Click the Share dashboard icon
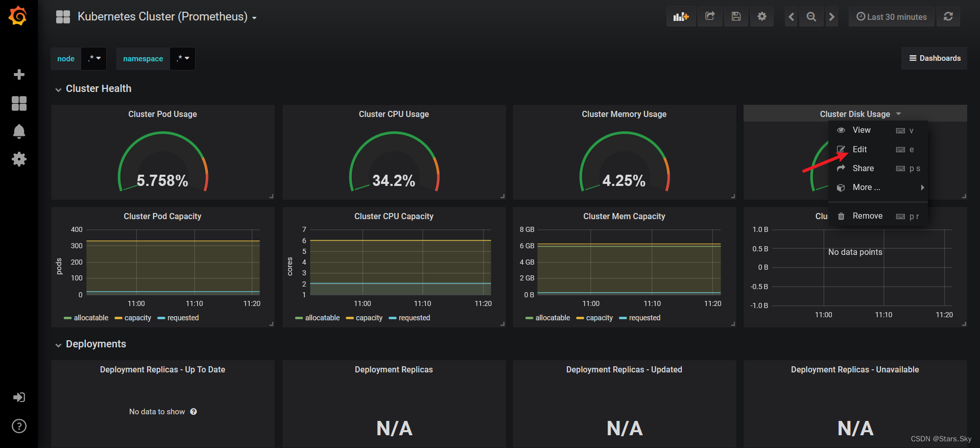 click(710, 17)
